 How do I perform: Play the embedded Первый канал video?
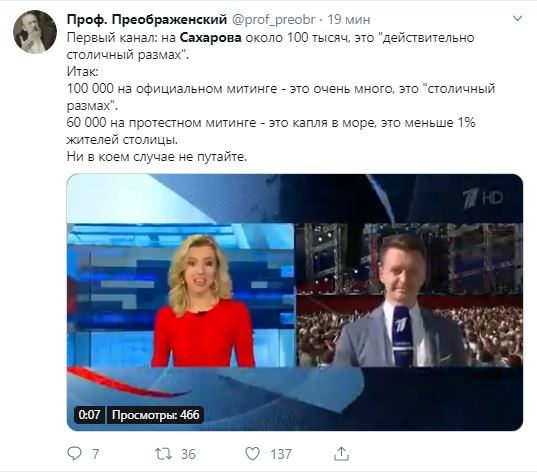(x=295, y=302)
